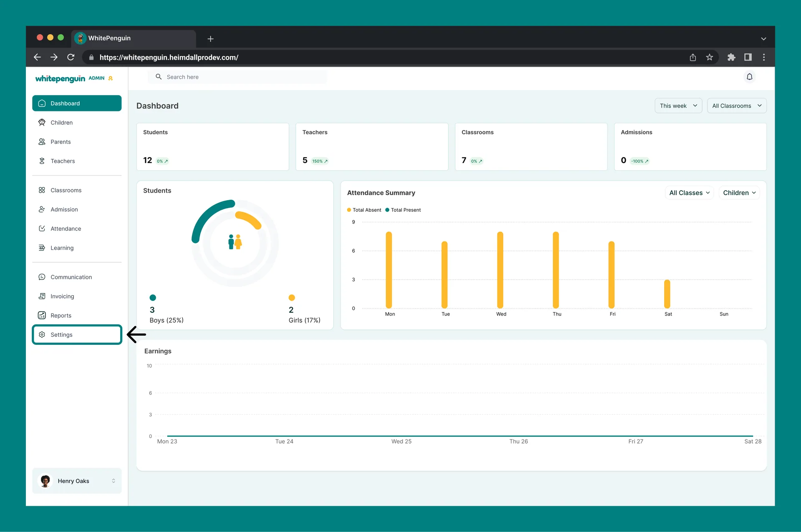Open the Classrooms stat card

[531, 146]
